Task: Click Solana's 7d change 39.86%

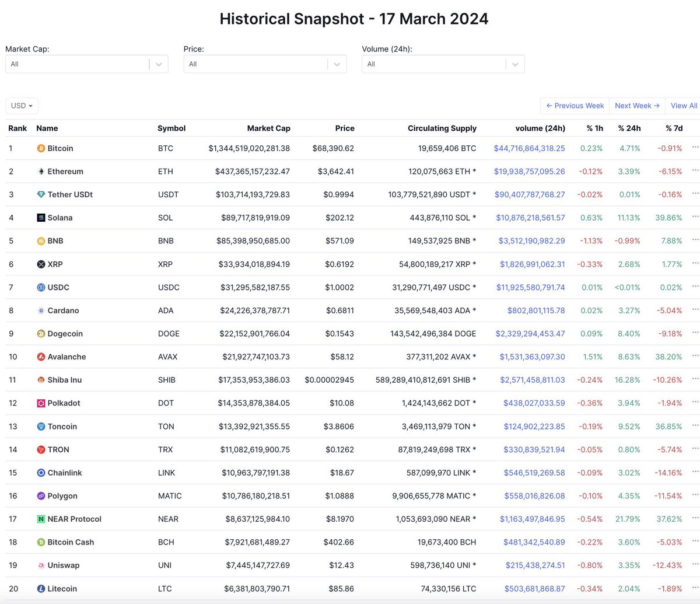Action: [x=668, y=218]
